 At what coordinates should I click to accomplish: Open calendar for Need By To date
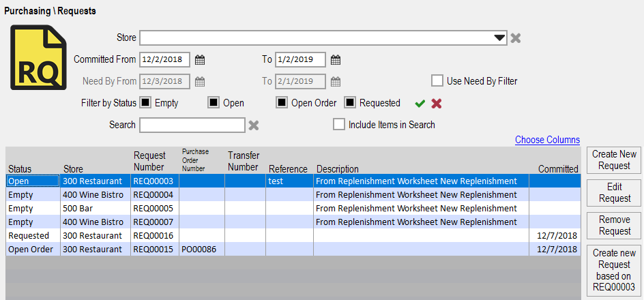pos(336,81)
